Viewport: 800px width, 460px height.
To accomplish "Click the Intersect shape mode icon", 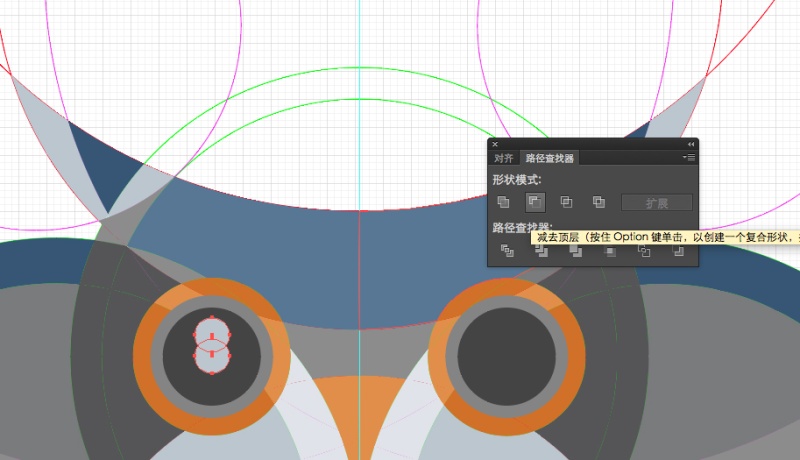I will tap(566, 202).
